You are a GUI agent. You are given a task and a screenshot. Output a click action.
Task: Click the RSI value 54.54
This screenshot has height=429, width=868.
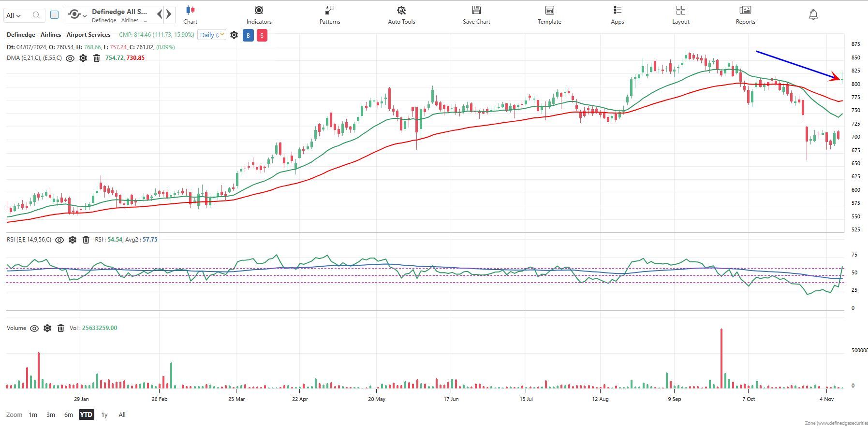tap(115, 240)
